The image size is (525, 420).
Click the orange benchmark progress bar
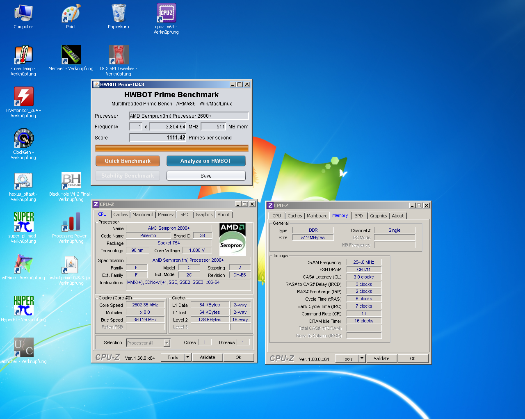(x=172, y=148)
